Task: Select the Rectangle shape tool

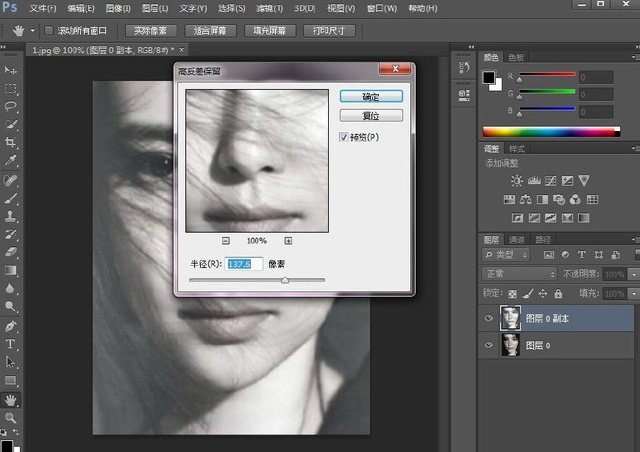Action: point(11,380)
